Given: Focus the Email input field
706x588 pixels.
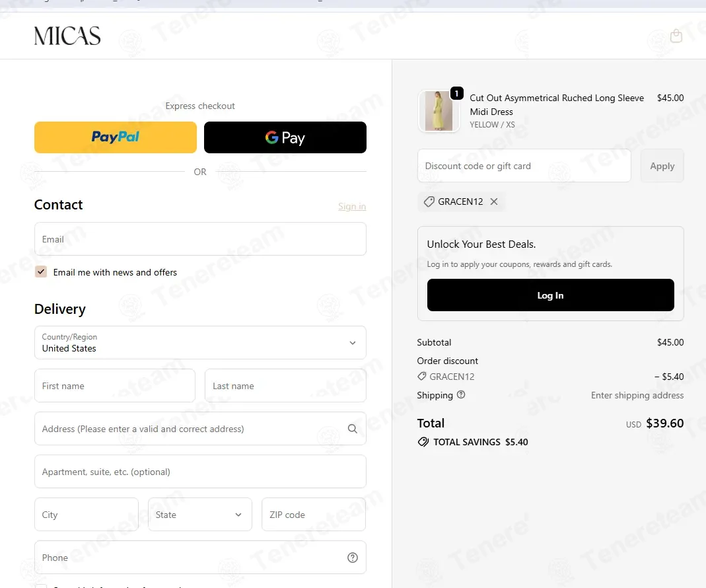Looking at the screenshot, I should [x=200, y=239].
